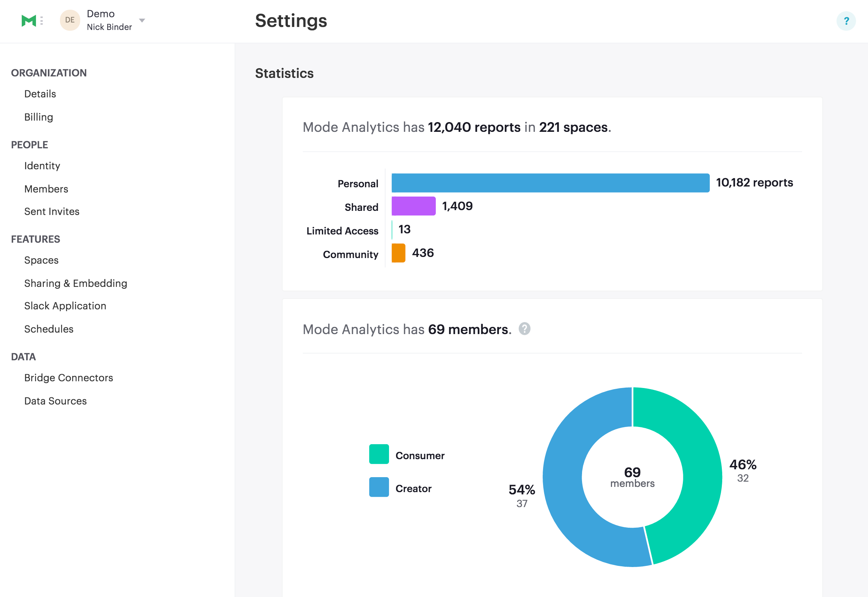Open the Members list page
The height and width of the screenshot is (597, 868).
point(46,189)
